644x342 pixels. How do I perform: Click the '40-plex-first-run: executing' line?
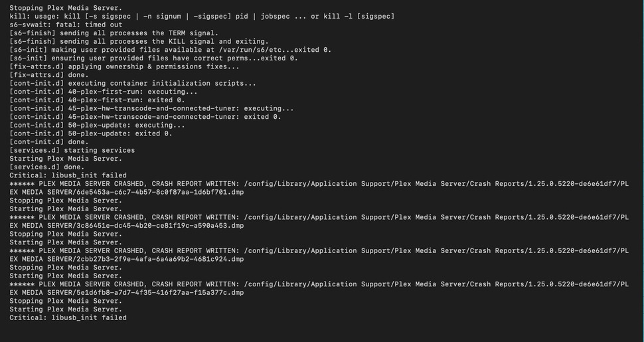(x=103, y=92)
